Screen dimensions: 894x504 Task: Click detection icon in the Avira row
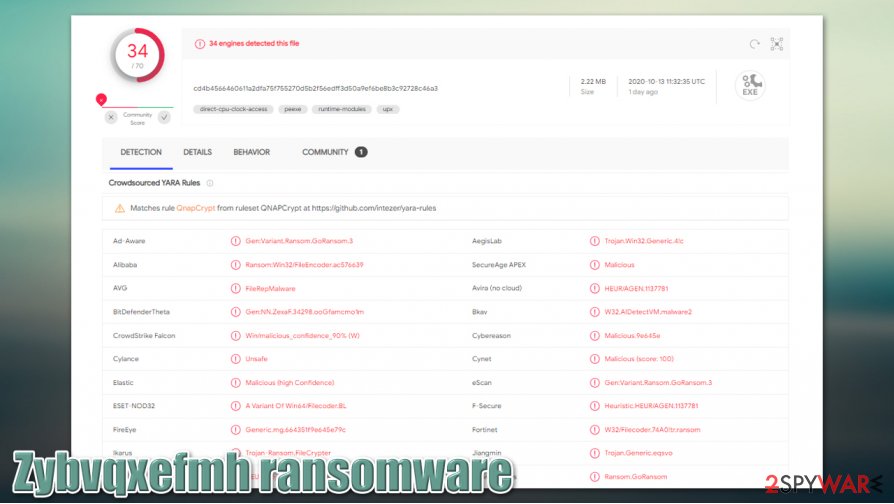coord(595,288)
